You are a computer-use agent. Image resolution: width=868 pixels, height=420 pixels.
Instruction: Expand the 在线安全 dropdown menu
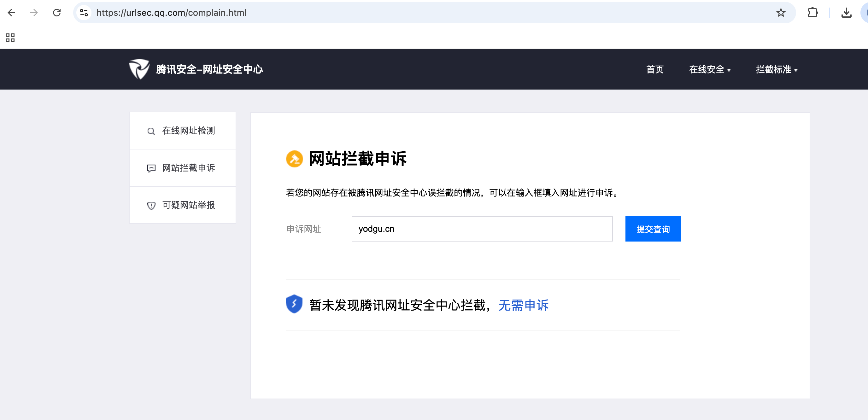(710, 69)
